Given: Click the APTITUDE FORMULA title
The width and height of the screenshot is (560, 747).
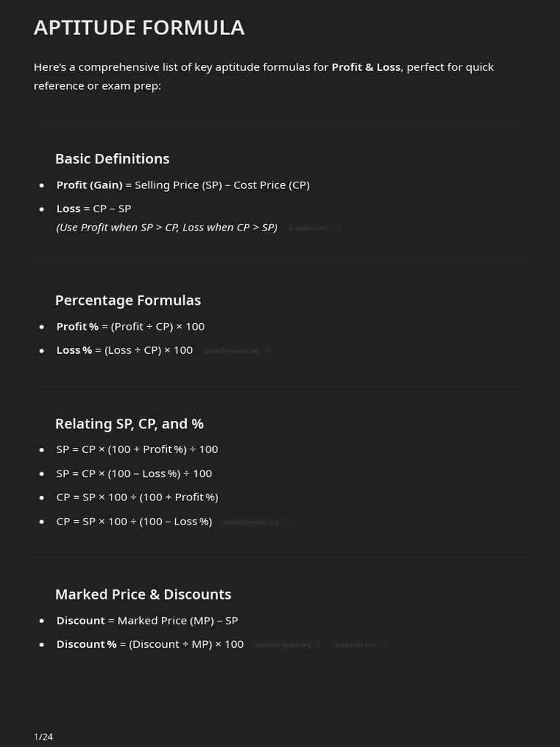Looking at the screenshot, I should (x=139, y=28).
